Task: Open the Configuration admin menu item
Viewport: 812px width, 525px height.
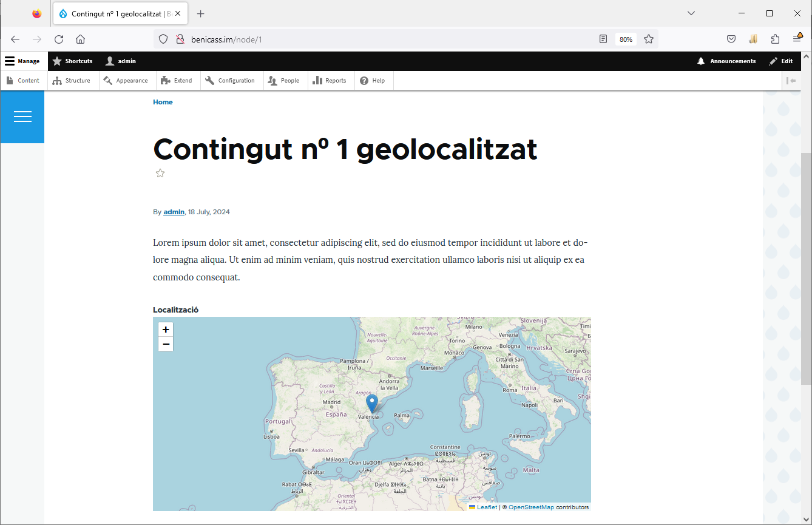Action: (230, 81)
